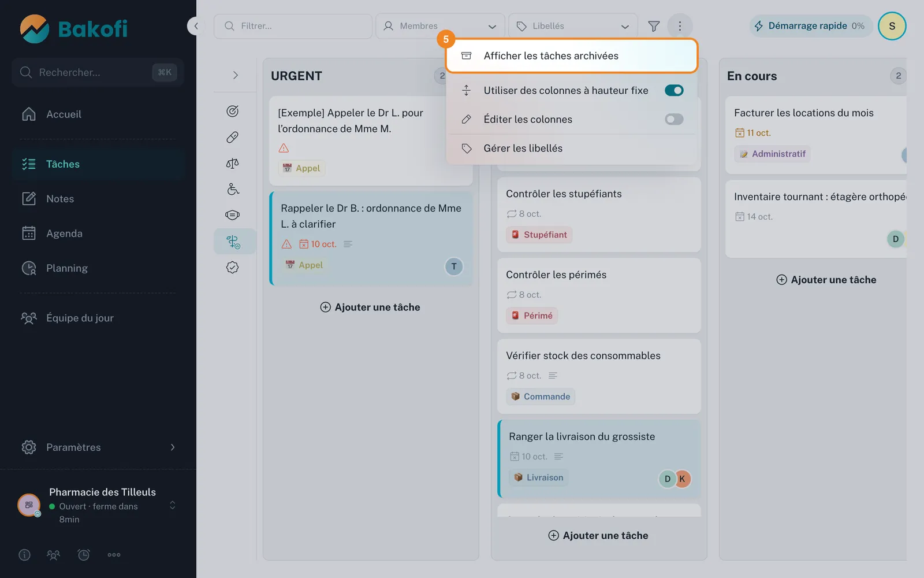Open the alarm clock icon in sidebar footer
The width and height of the screenshot is (924, 578).
84,555
